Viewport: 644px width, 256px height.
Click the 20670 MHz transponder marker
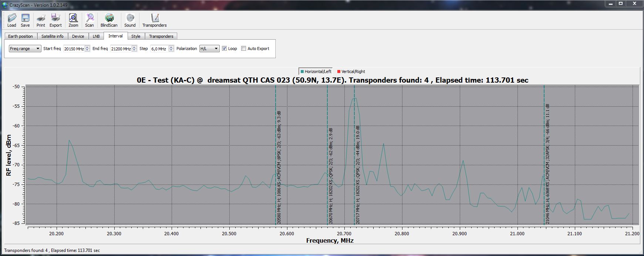click(x=327, y=154)
